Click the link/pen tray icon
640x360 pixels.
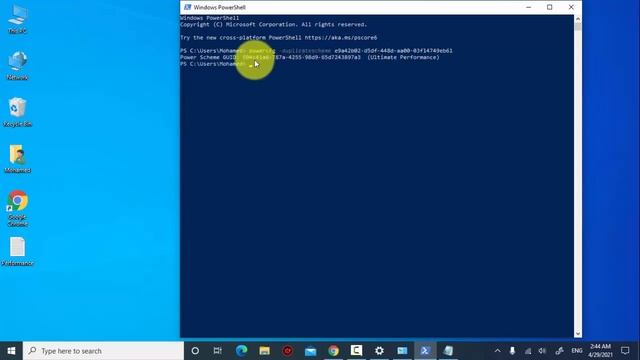(x=559, y=351)
